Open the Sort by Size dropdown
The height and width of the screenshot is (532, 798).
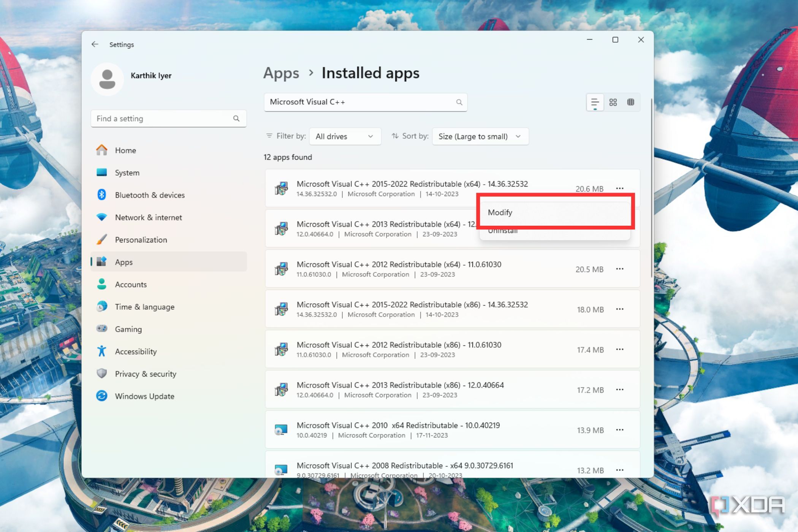click(480, 136)
